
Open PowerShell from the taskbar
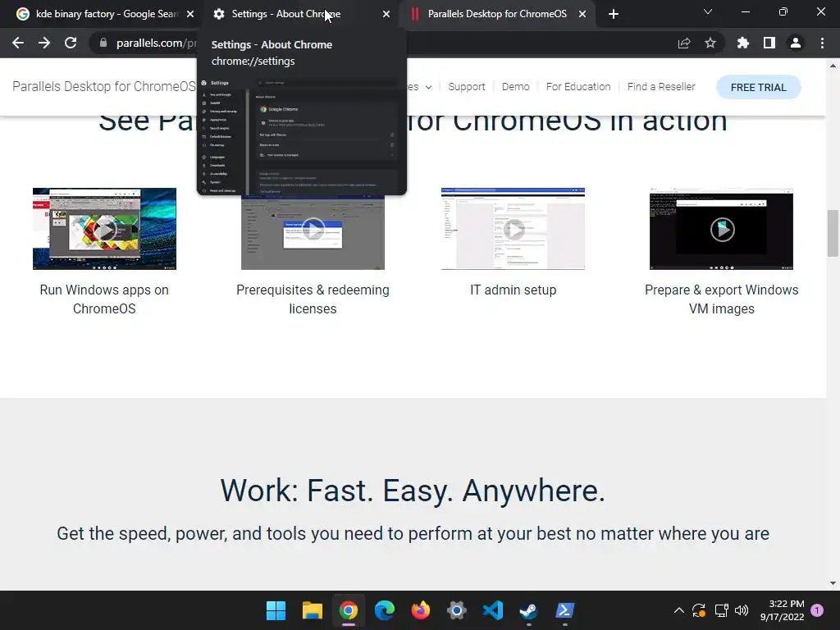click(x=564, y=610)
